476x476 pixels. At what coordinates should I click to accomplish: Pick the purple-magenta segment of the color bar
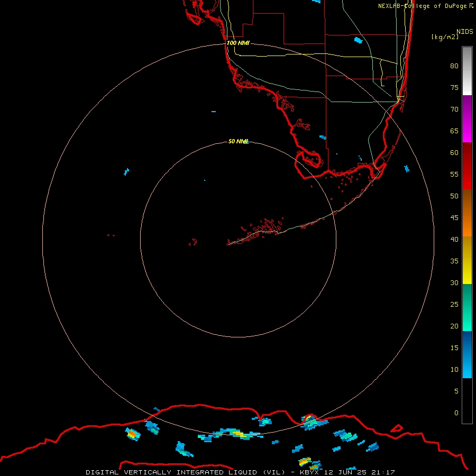coord(467,118)
